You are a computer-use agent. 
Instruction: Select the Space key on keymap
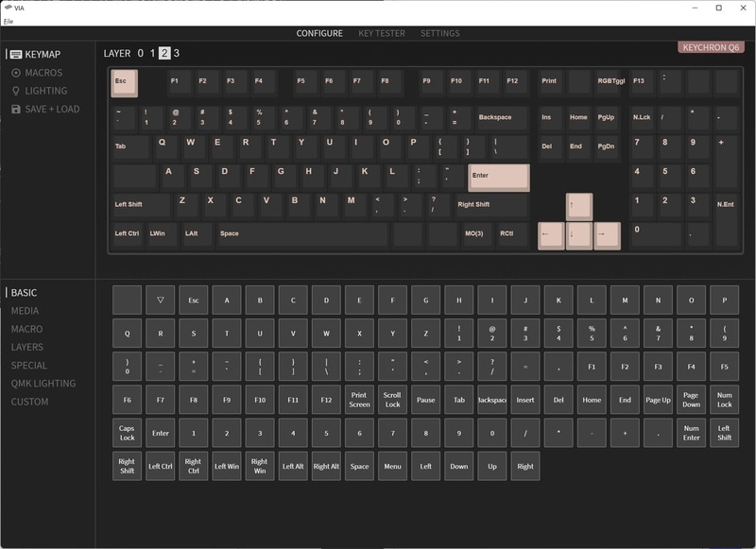click(x=302, y=235)
